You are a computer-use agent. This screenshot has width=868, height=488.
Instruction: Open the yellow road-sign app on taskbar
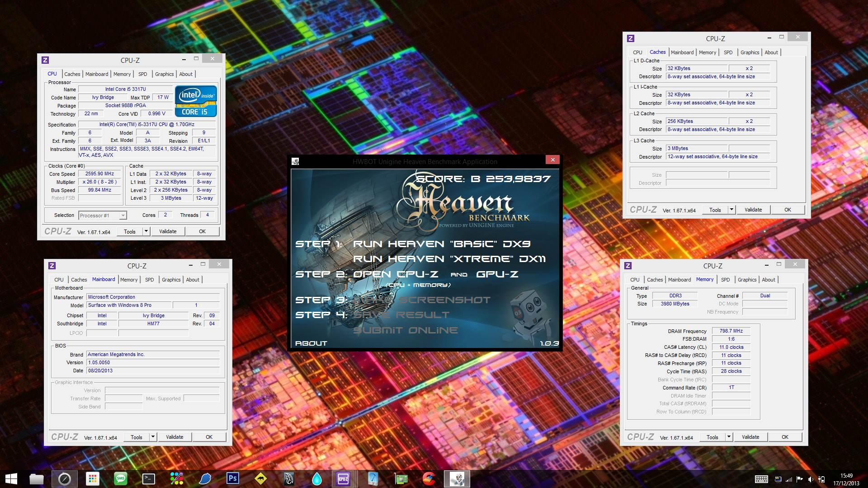click(x=261, y=479)
